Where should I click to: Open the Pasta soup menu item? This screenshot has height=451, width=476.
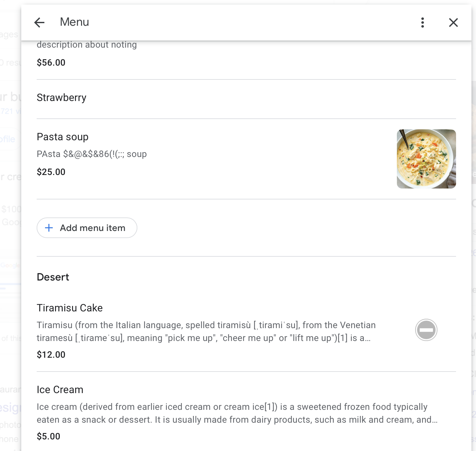[x=63, y=137]
